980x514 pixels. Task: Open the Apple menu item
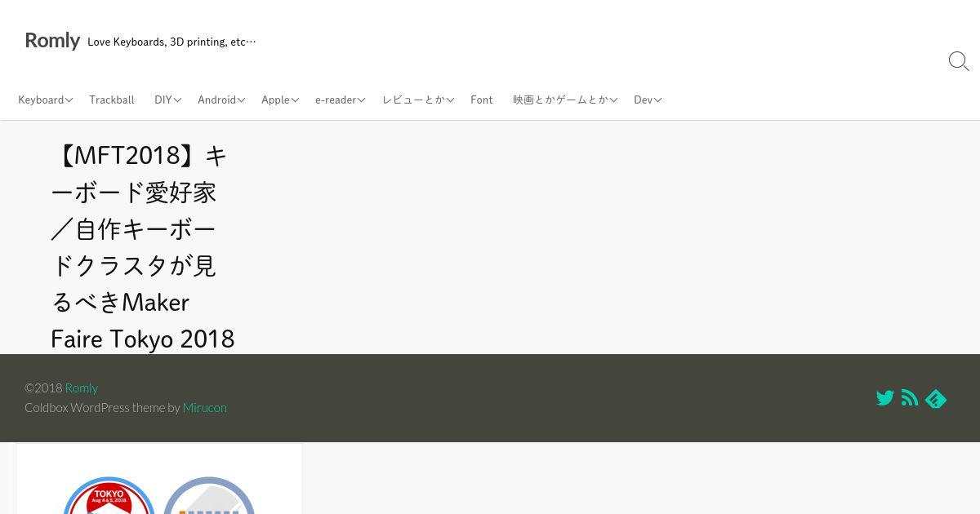click(275, 100)
